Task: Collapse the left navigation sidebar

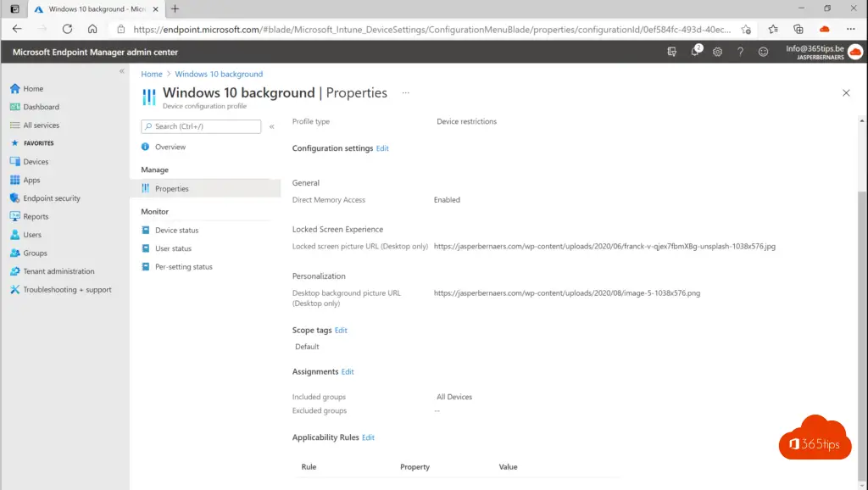Action: point(122,71)
